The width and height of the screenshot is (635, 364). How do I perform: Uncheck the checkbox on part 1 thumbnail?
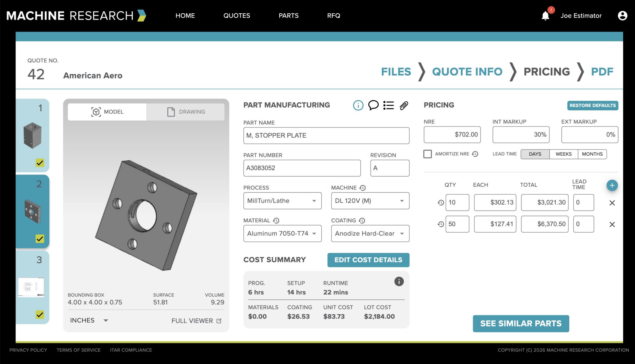click(x=40, y=163)
